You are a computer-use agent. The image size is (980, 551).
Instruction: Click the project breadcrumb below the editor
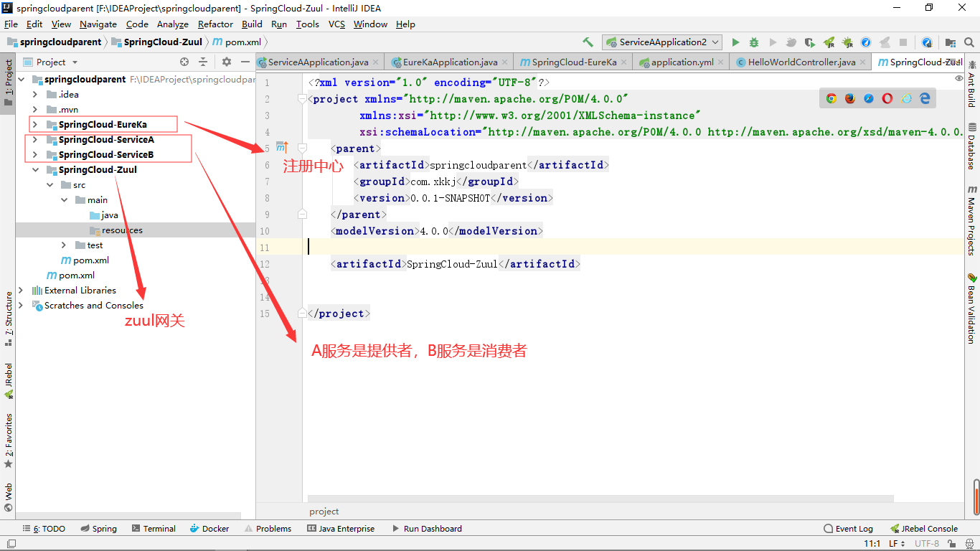(x=324, y=512)
